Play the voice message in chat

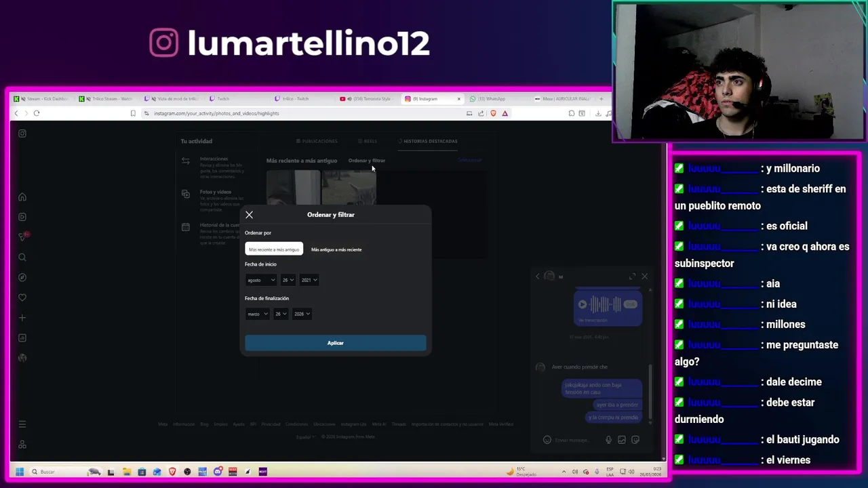point(582,304)
